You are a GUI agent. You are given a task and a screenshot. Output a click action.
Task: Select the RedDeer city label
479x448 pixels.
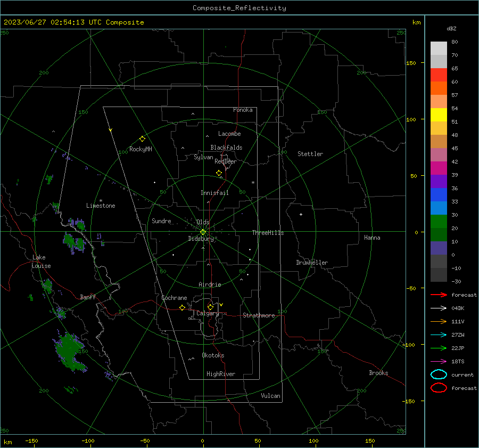coord(226,161)
